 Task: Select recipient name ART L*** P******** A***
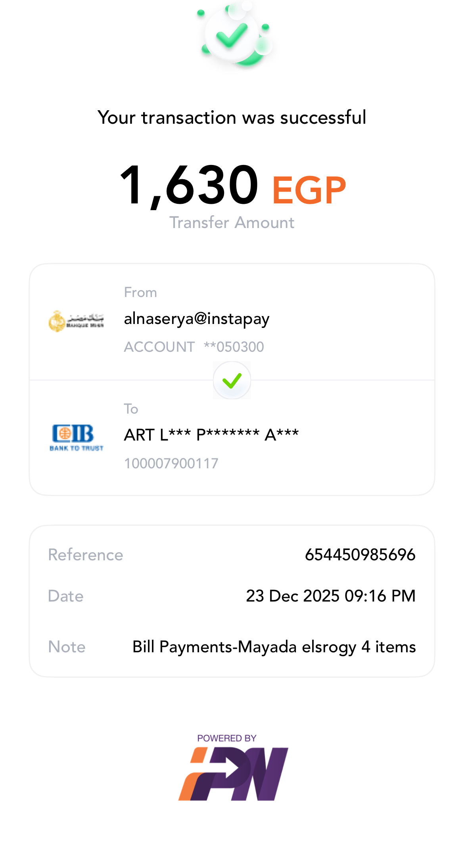point(211,435)
